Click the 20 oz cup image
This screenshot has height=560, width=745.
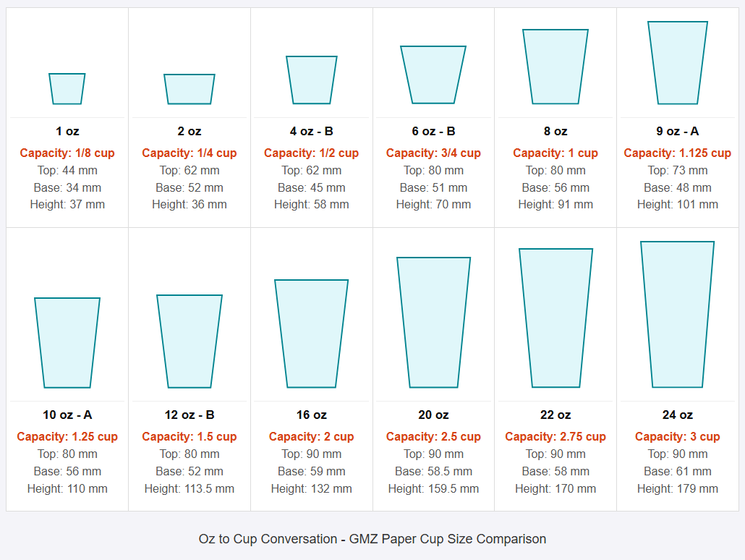pos(433,322)
